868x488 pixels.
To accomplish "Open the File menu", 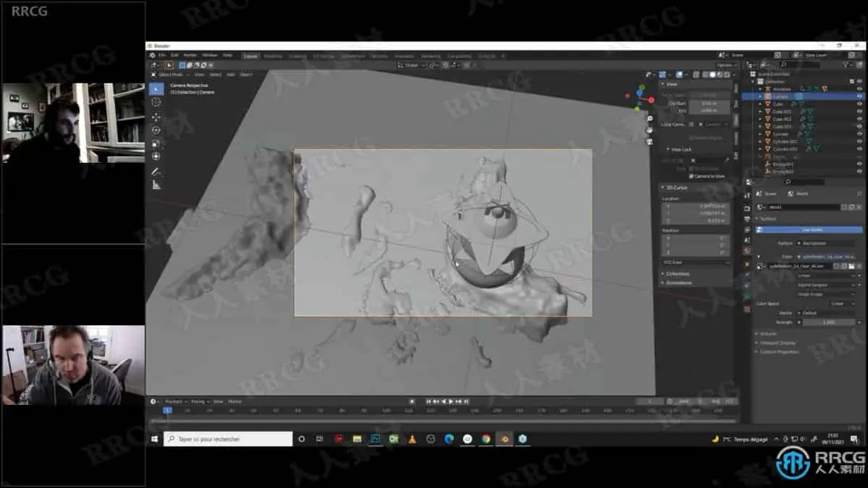I will (x=162, y=55).
